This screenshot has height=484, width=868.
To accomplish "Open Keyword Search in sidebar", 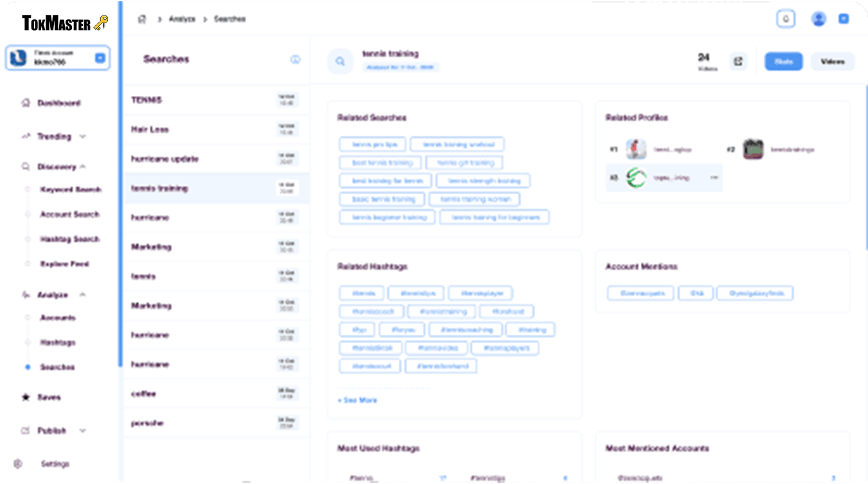I will (x=71, y=190).
